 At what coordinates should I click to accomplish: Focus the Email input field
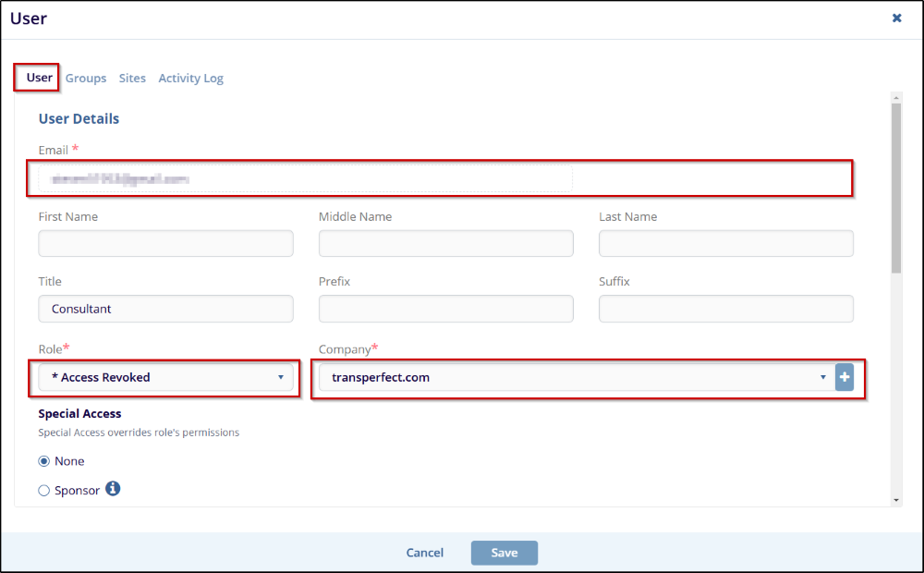point(305,178)
